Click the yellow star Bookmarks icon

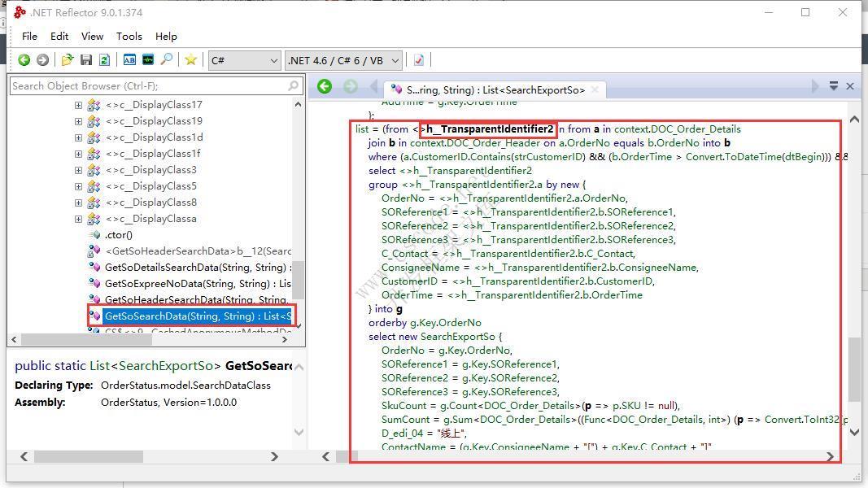coord(190,60)
